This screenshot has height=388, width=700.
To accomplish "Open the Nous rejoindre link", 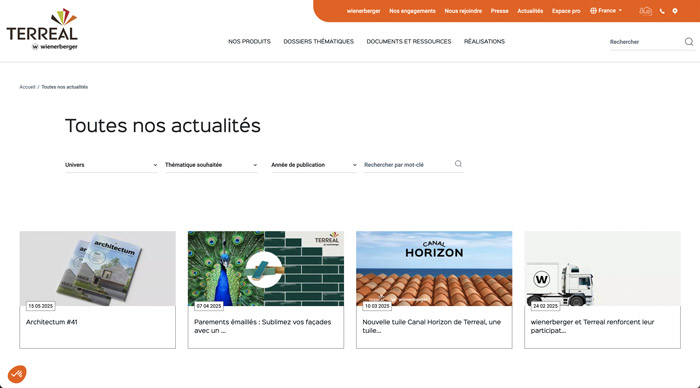I will click(463, 11).
